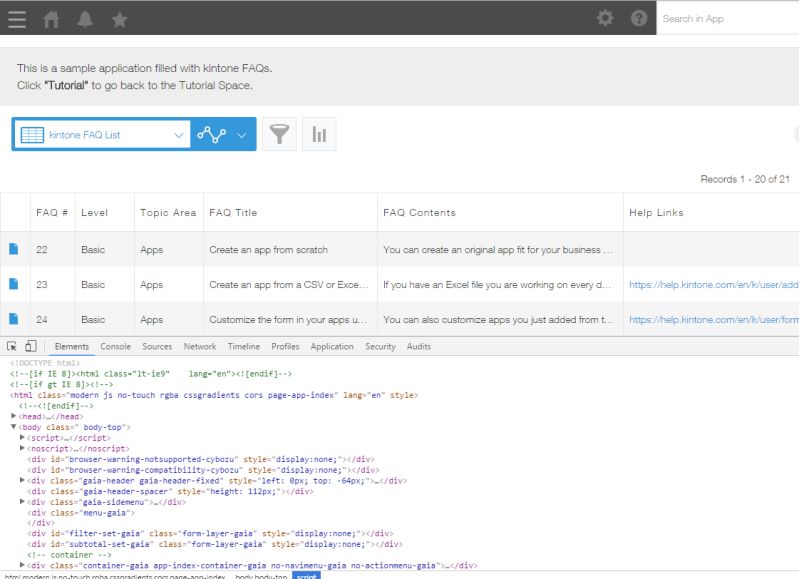The image size is (799, 579).
Task: Open the filter funnel icon
Action: (x=279, y=134)
